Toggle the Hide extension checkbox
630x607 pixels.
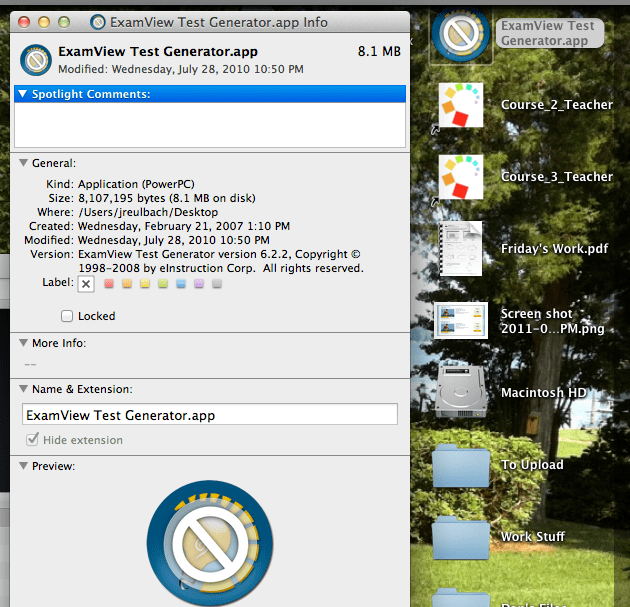click(x=34, y=440)
